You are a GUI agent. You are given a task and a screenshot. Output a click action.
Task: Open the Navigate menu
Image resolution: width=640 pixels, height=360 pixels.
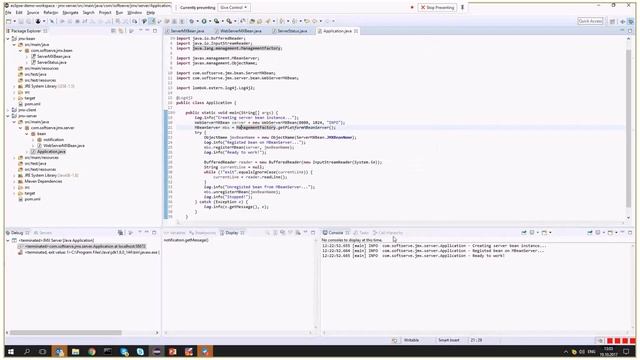click(70, 13)
